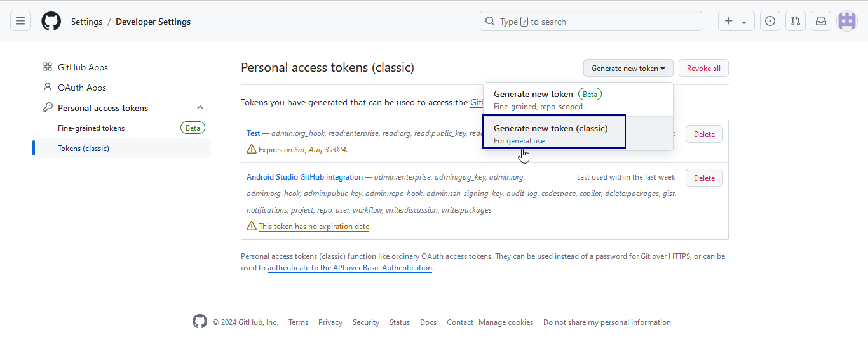
Task: Open the Privacy footer link
Action: point(330,322)
